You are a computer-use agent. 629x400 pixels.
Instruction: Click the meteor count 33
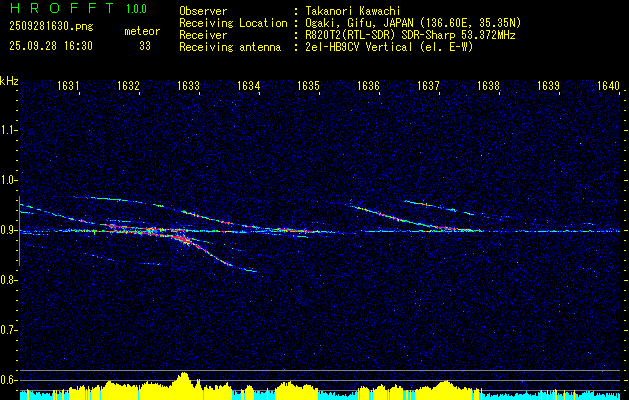click(145, 46)
